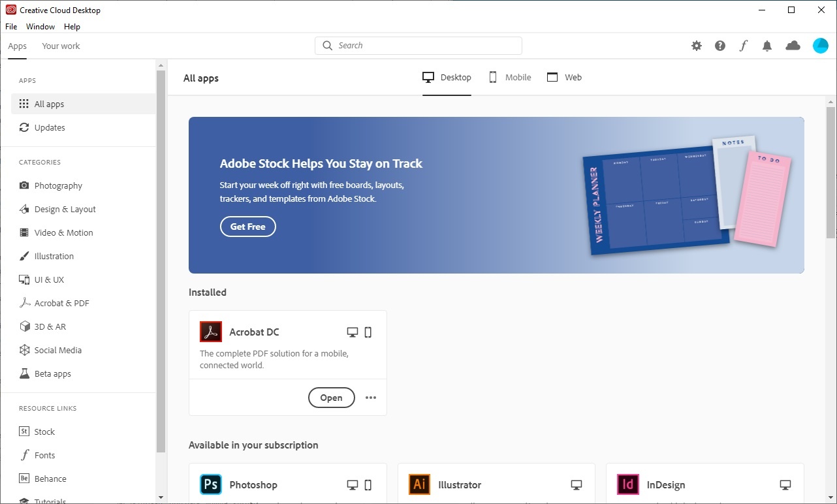Screen dimensions: 837x504
Task: Click Photoshop desktop platform icon
Action: (x=353, y=485)
